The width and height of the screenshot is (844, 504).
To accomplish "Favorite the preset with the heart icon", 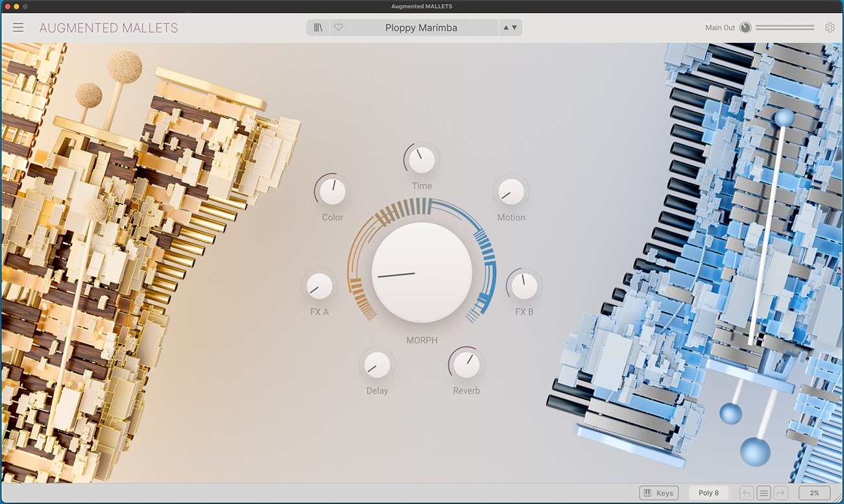I will click(338, 27).
